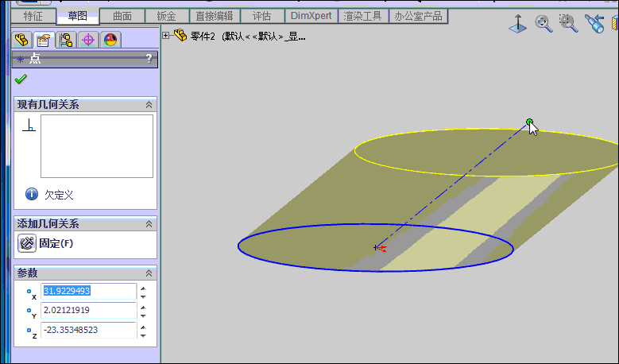The width and height of the screenshot is (619, 364).
Task: Select the blue dashed construction line
Action: 452,184
